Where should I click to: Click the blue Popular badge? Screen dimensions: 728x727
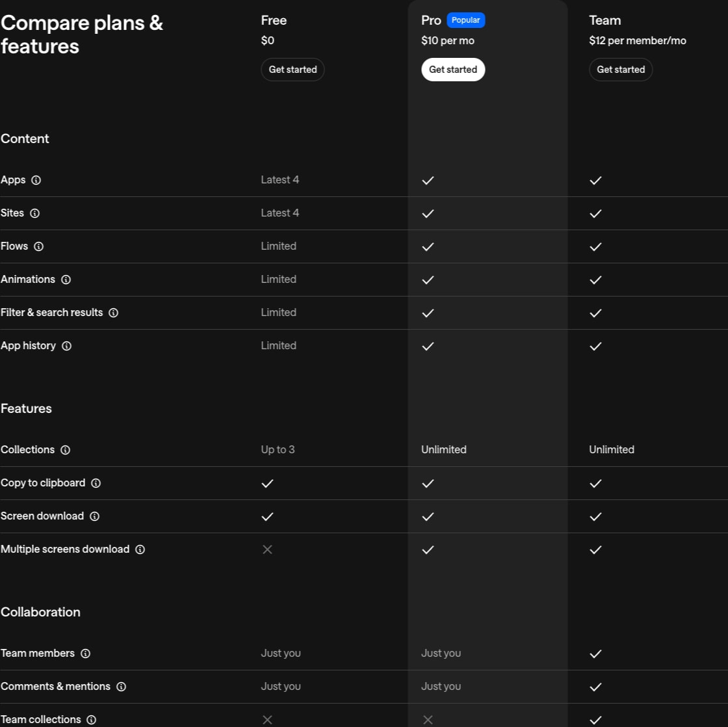[x=465, y=20]
